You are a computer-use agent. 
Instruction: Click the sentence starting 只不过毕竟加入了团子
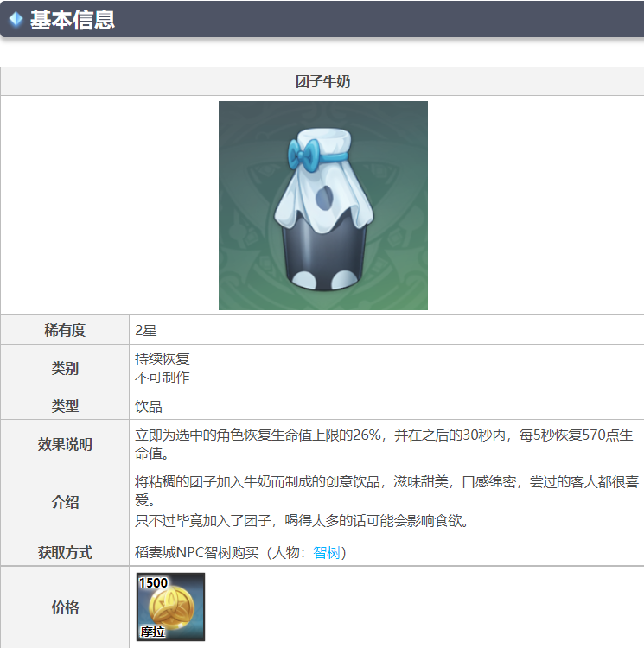pos(303,521)
